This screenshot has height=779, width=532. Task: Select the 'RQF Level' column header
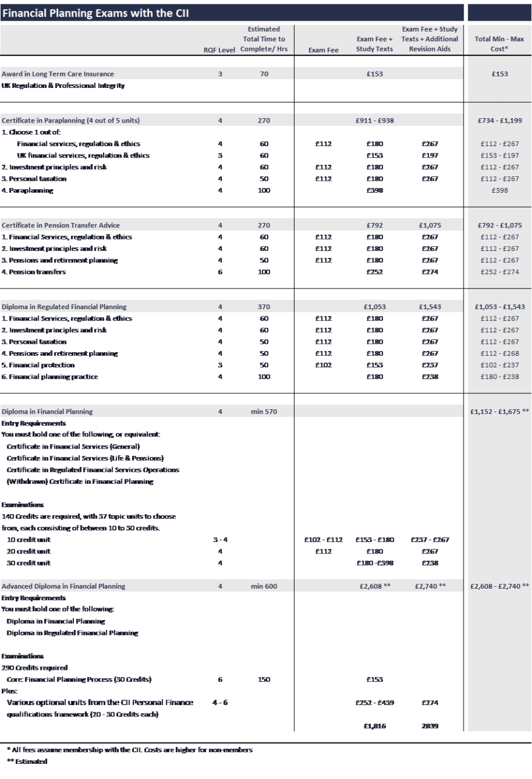point(219,50)
